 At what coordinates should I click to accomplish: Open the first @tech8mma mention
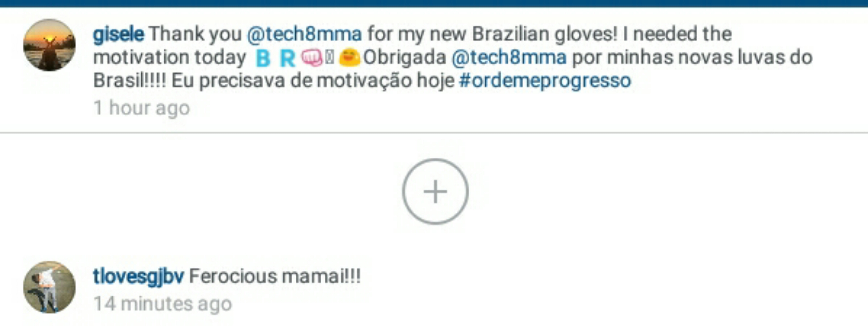click(x=304, y=34)
